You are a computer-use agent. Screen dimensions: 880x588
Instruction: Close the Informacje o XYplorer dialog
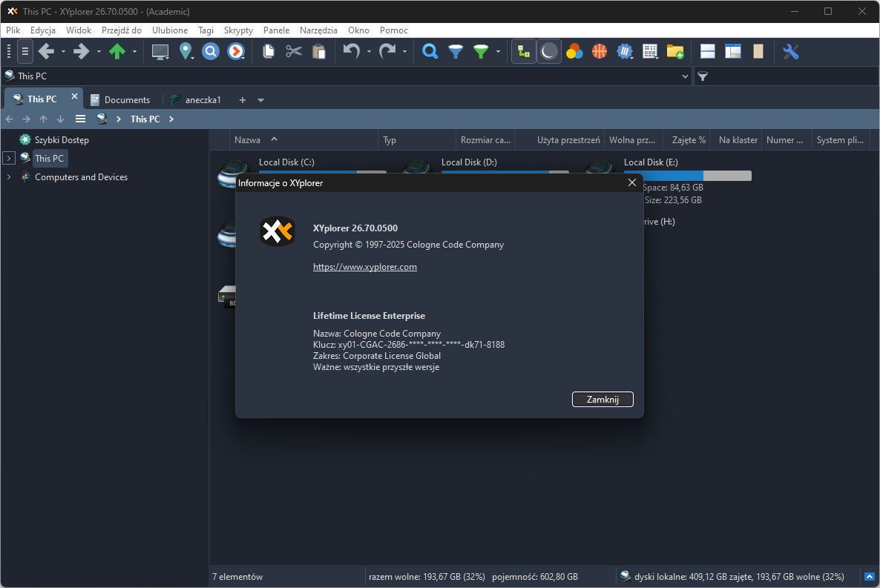[632, 182]
